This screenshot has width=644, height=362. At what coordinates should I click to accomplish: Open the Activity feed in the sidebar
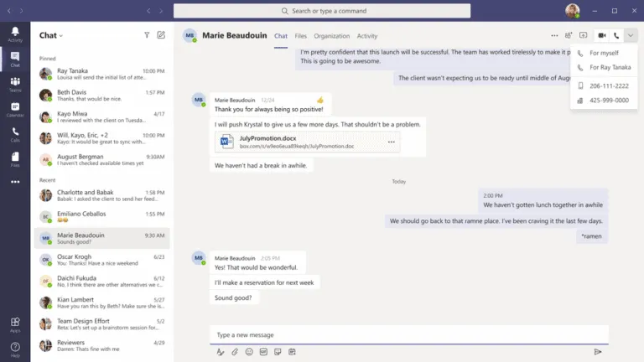[15, 34]
